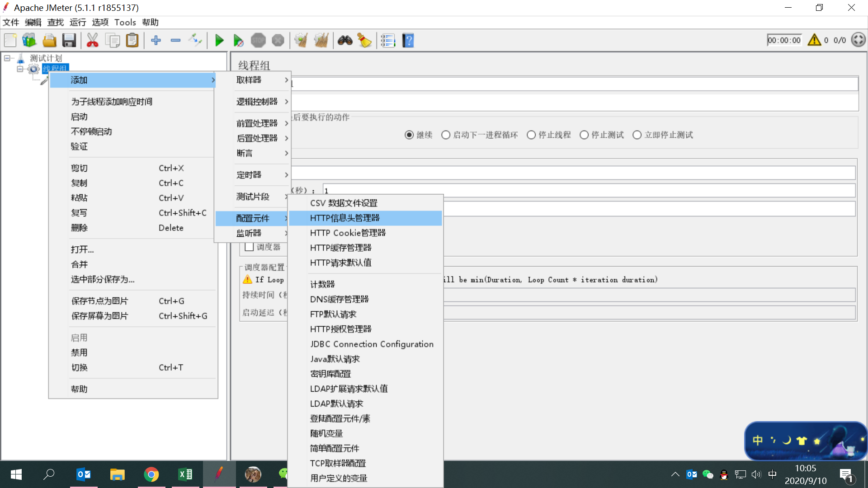Click 不停顿启动 in the context menu
This screenshot has width=868, height=488.
pyautogui.click(x=91, y=131)
